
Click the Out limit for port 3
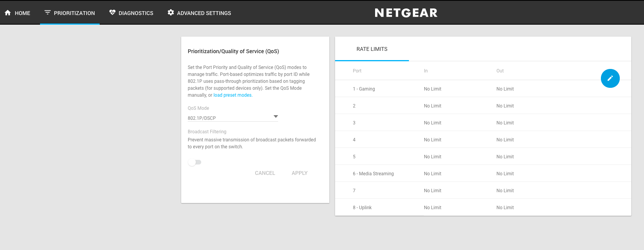pyautogui.click(x=505, y=123)
